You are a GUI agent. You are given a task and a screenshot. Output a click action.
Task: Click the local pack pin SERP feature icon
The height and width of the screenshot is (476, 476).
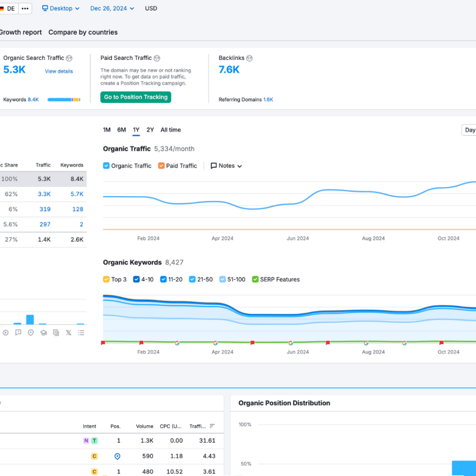coord(31,332)
